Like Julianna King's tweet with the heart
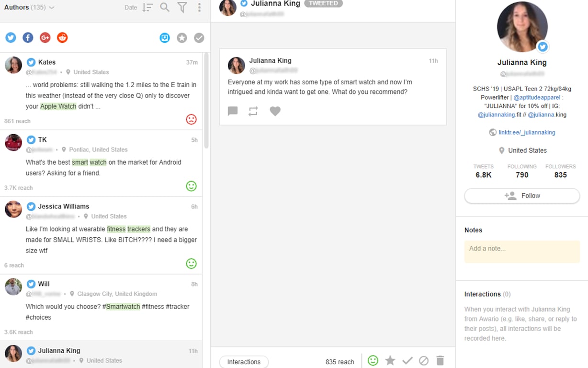 (275, 111)
